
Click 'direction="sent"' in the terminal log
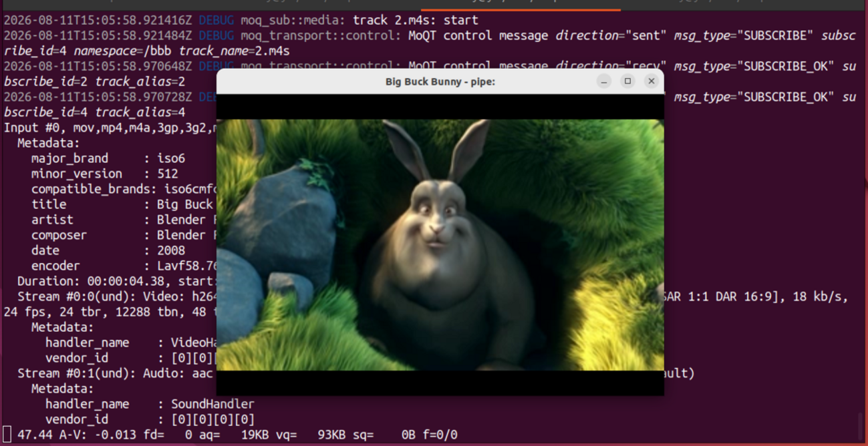point(611,35)
